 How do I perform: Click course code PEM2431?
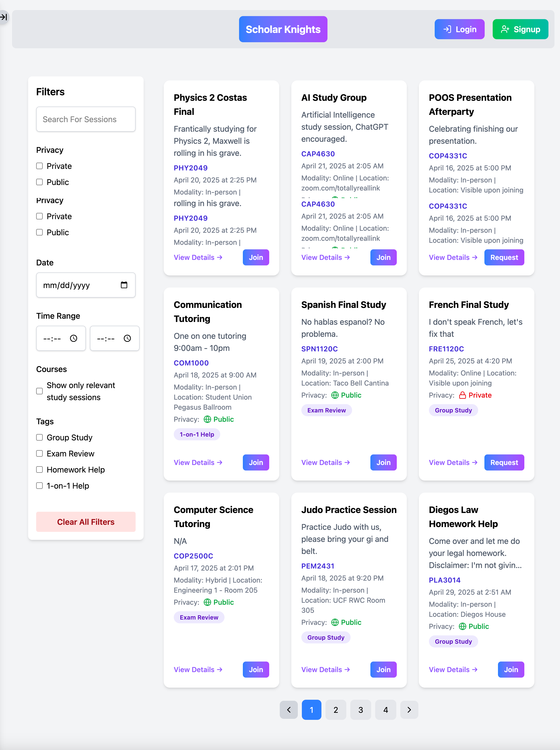click(318, 566)
